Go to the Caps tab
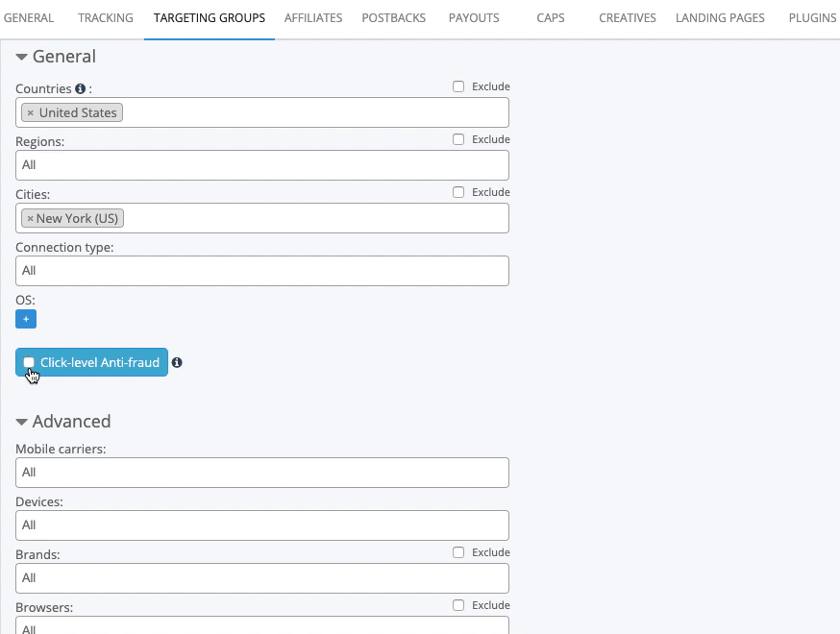Screen dimensions: 840x634 pos(551,18)
